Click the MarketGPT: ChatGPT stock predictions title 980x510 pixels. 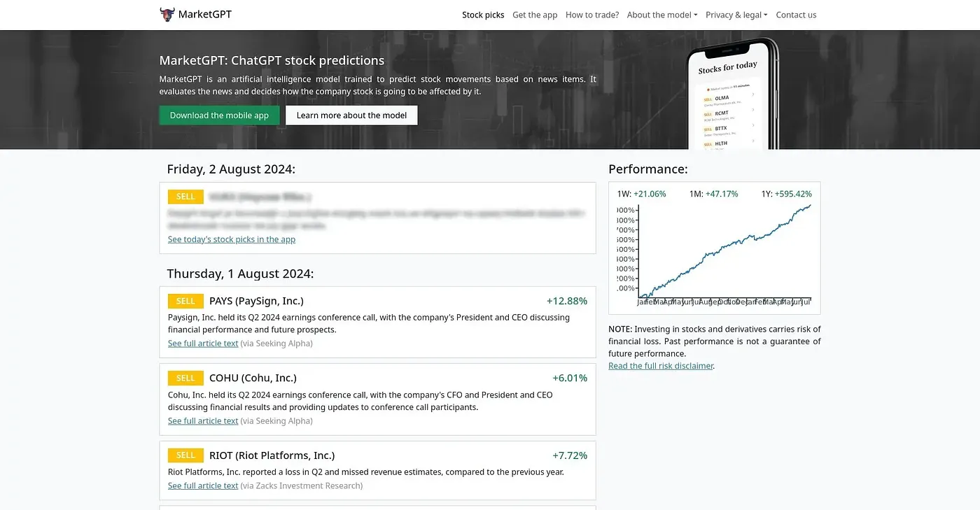tap(272, 60)
